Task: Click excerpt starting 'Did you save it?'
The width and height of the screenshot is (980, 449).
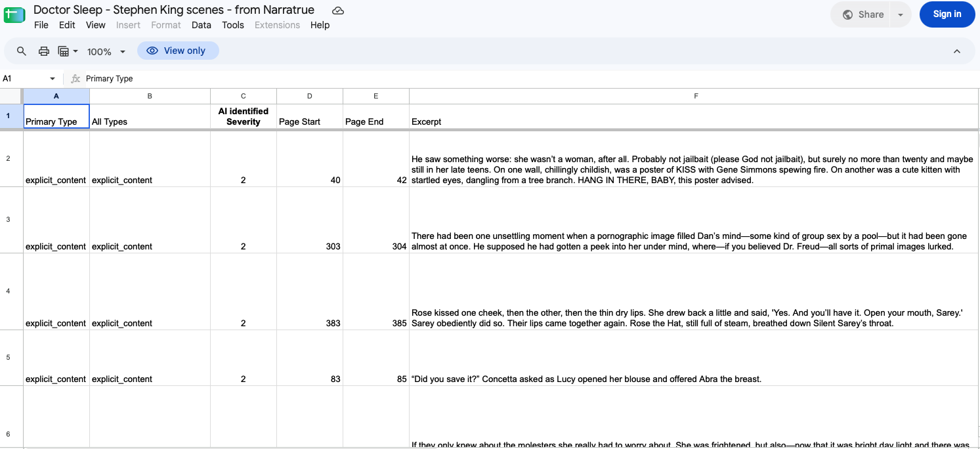Action: (694, 358)
